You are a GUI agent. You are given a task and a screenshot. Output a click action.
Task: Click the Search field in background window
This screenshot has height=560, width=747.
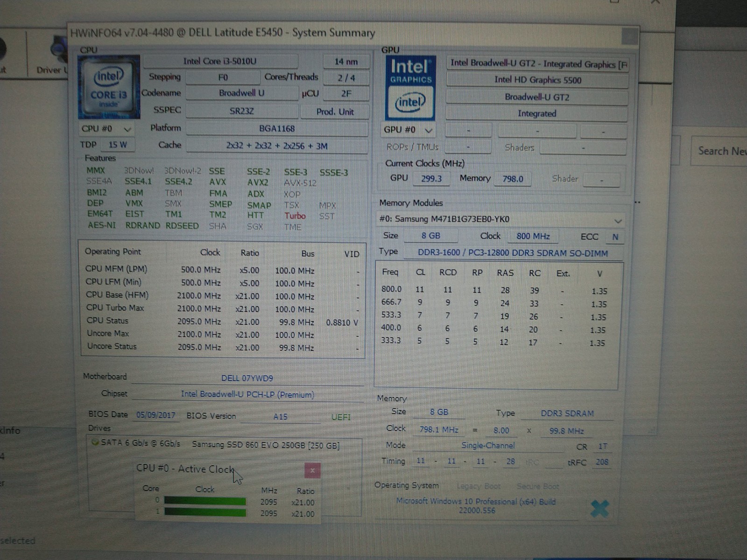click(719, 151)
